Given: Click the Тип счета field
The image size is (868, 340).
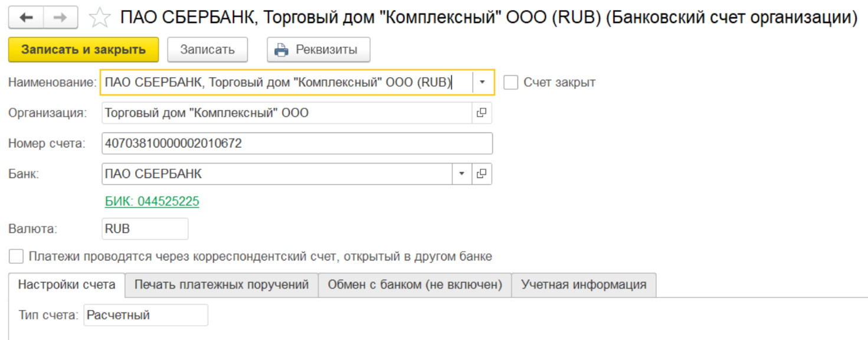Looking at the screenshot, I should [x=146, y=315].
